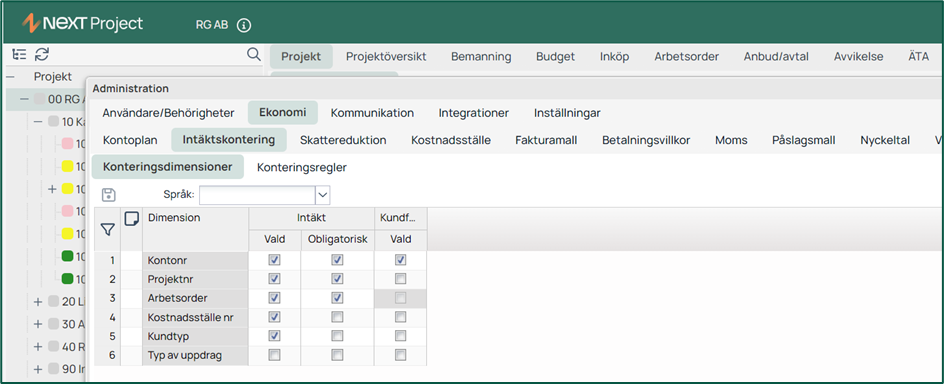Select the Intäktskontering sub-tab
This screenshot has width=944, height=384.
tap(229, 140)
